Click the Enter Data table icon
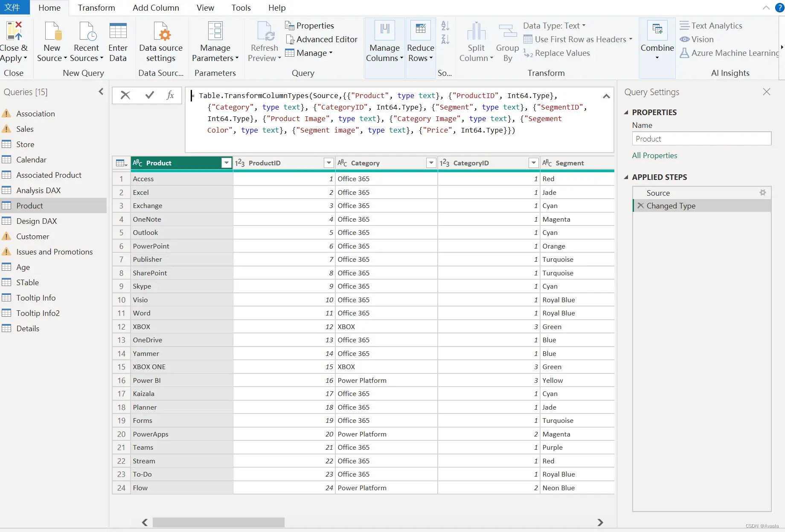Image resolution: width=785 pixels, height=532 pixels. point(118,31)
